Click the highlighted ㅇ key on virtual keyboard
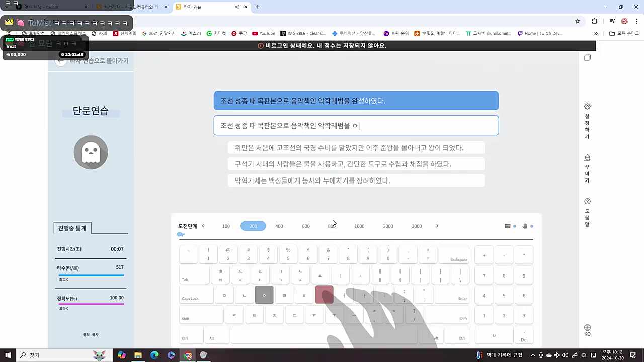Viewport: 644px width, 362px height. tap(264, 295)
